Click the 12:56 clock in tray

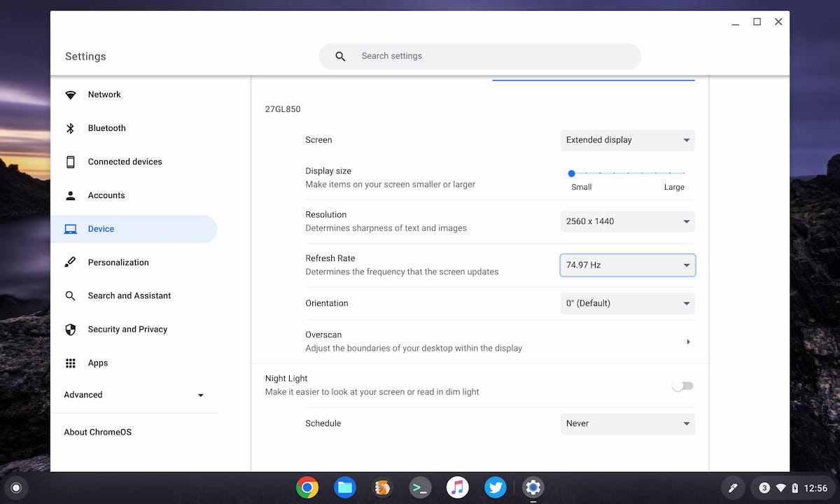pos(816,488)
